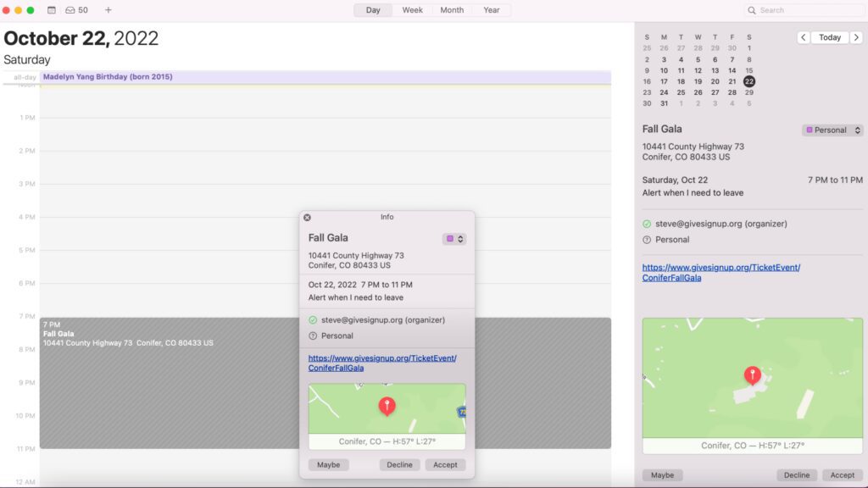Click Alert when I need to leave in sidebar
This screenshot has width=868, height=488.
pos(693,193)
